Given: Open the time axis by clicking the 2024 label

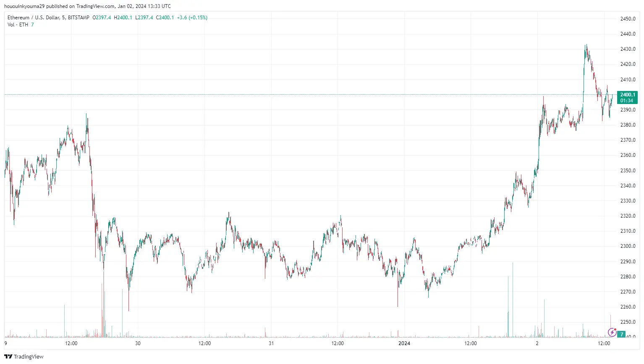Looking at the screenshot, I should tap(404, 343).
